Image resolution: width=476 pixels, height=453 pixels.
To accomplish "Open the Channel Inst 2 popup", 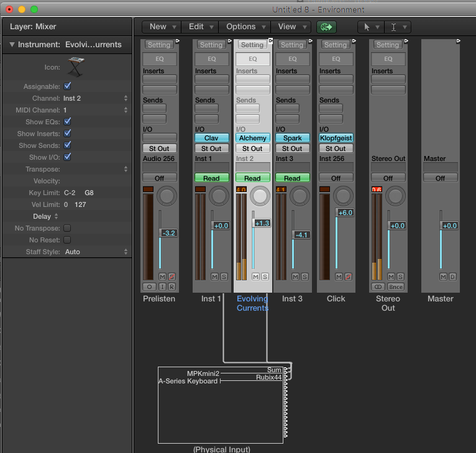I will point(94,98).
